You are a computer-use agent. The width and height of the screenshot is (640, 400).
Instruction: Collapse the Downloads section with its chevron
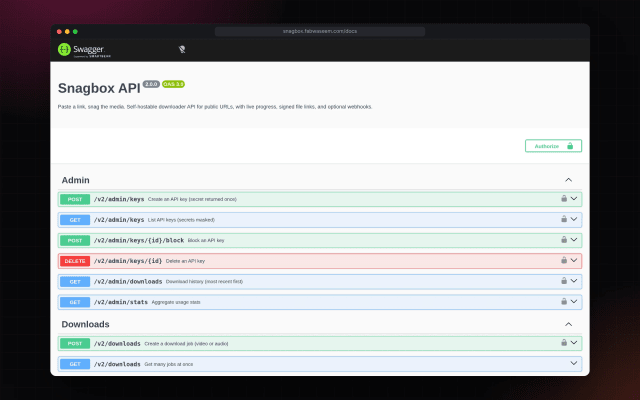tap(568, 324)
